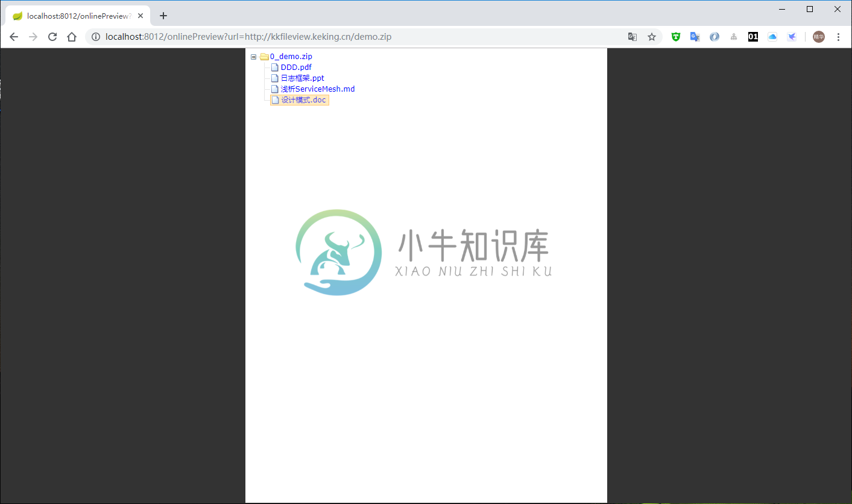Viewport: 852px width, 504px height.
Task: Click the file icon beside 设计模式.doc
Action: pyautogui.click(x=276, y=100)
